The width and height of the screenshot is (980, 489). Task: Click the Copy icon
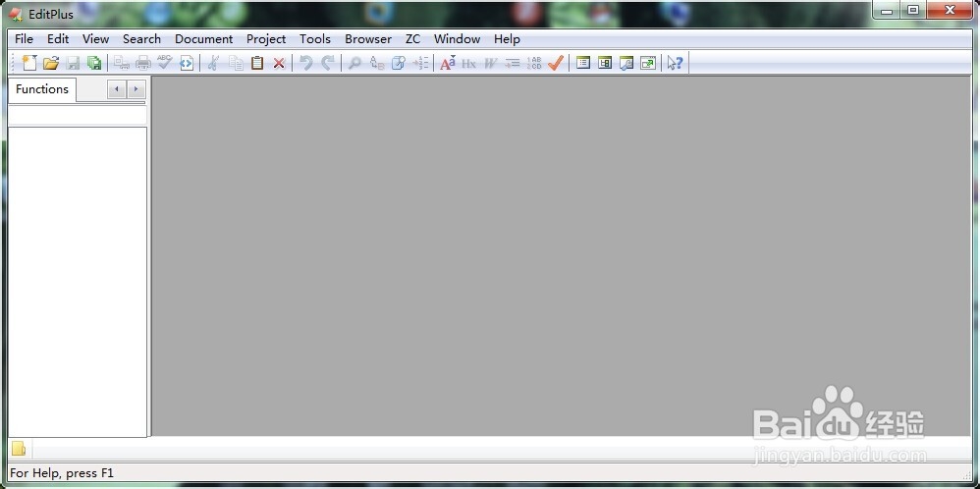click(x=236, y=63)
